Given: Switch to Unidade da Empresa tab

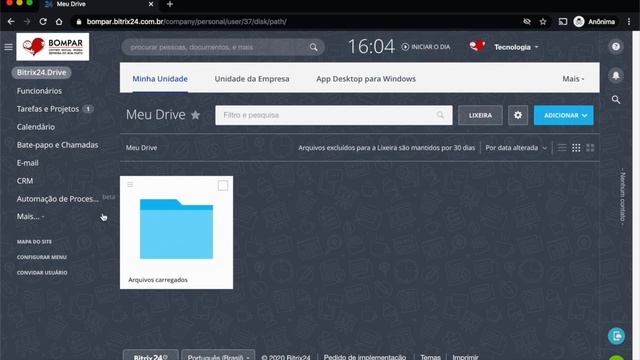Looking at the screenshot, I should [252, 79].
